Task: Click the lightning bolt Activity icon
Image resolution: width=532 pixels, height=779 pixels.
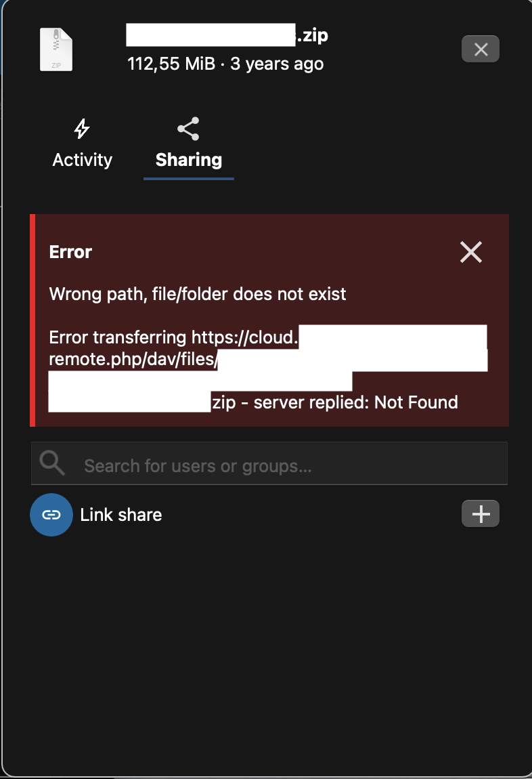Action: coord(82,129)
